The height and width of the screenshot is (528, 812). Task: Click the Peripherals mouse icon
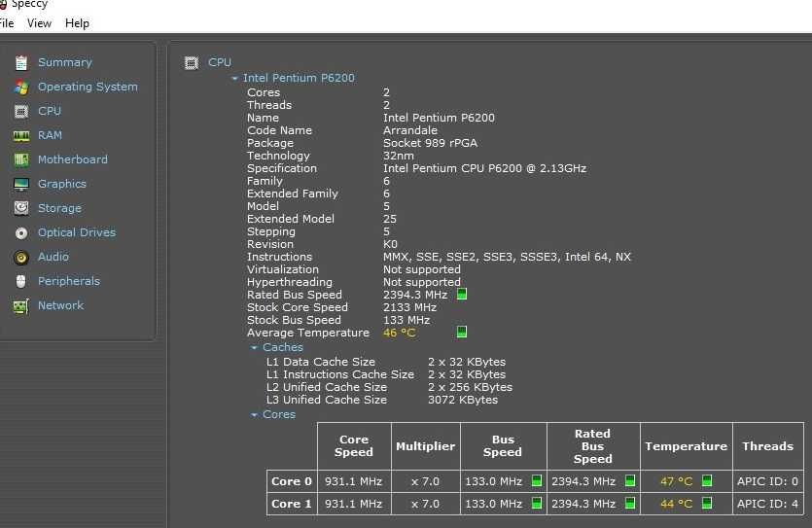point(20,281)
